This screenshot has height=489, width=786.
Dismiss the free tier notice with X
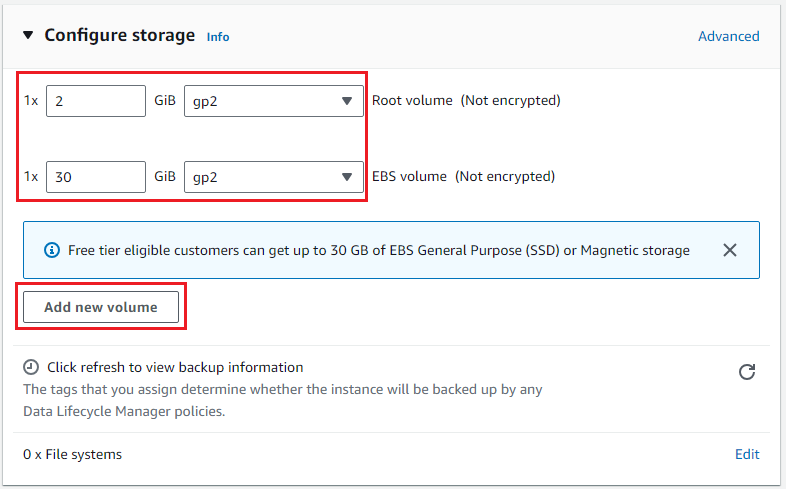click(730, 250)
